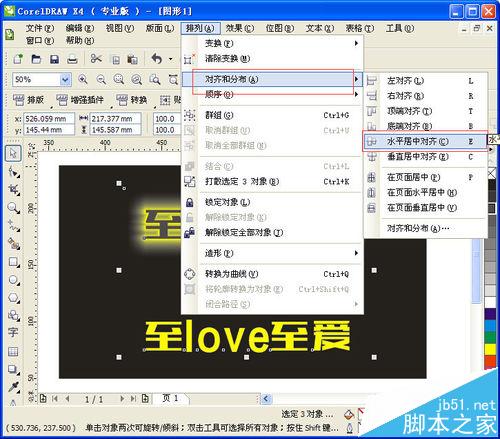Select the Interactive Blend tool

(14, 369)
